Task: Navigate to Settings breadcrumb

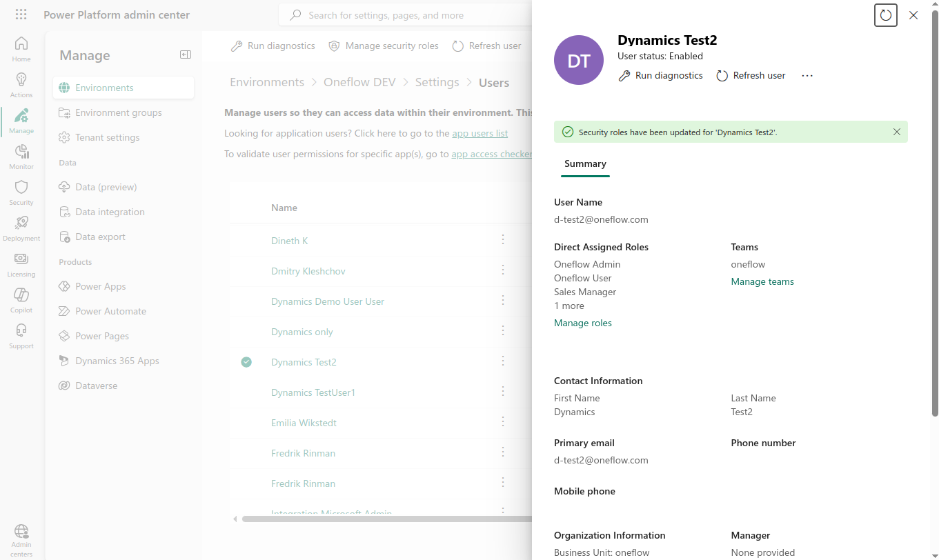Action: click(437, 82)
